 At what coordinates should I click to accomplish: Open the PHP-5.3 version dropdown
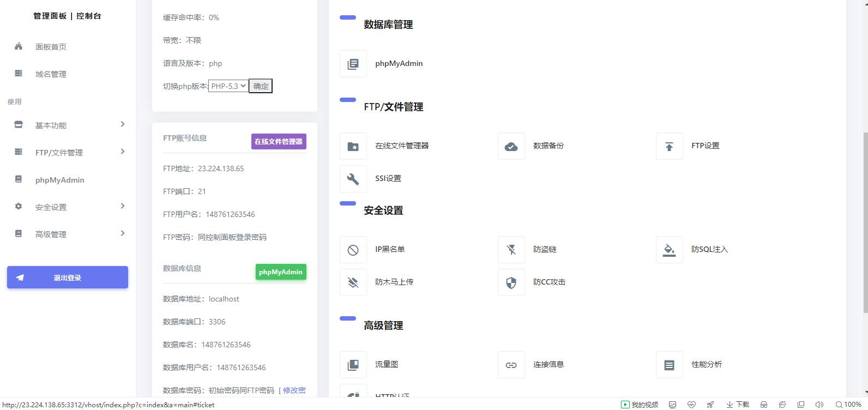(228, 86)
